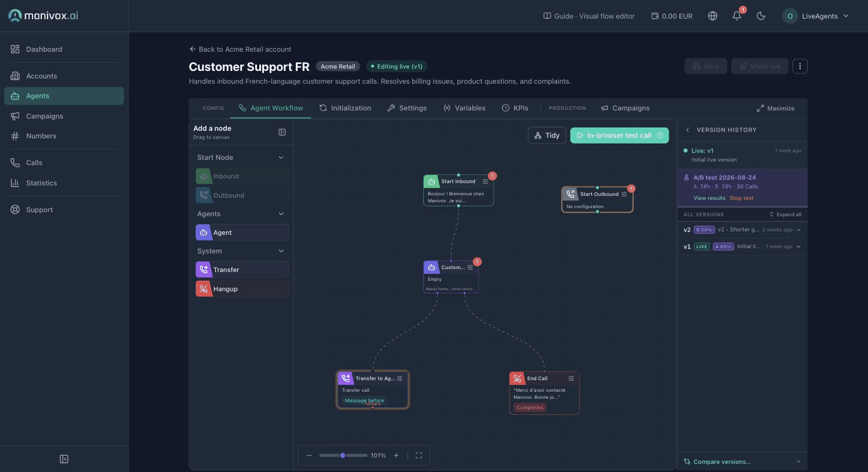Collapse the left sidebar
This screenshot has height=472, width=868.
click(x=64, y=459)
